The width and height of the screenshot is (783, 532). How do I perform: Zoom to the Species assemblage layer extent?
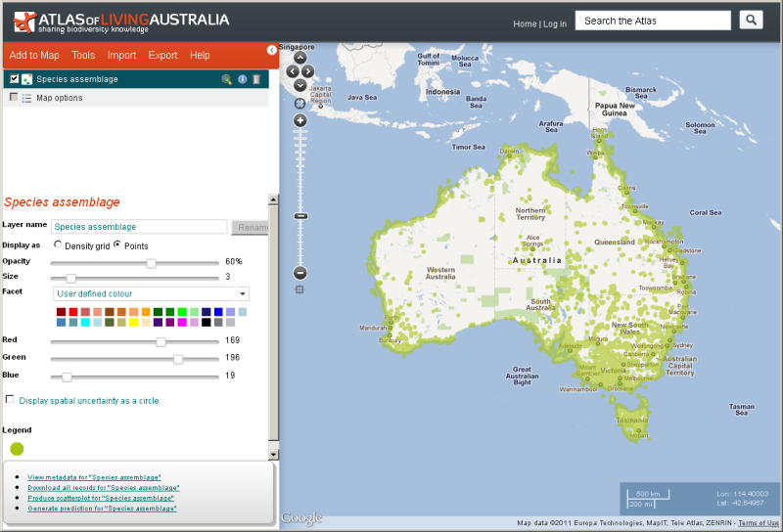pos(226,79)
